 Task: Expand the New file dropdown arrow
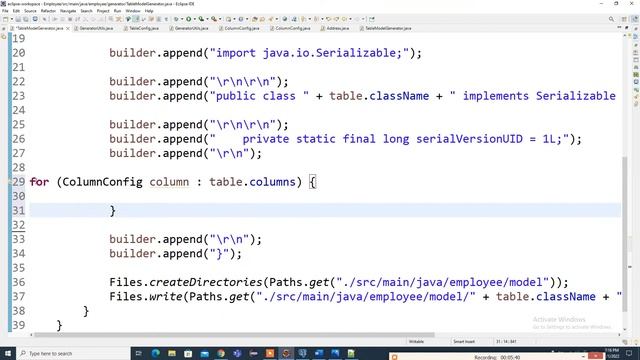pyautogui.click(x=11, y=19)
